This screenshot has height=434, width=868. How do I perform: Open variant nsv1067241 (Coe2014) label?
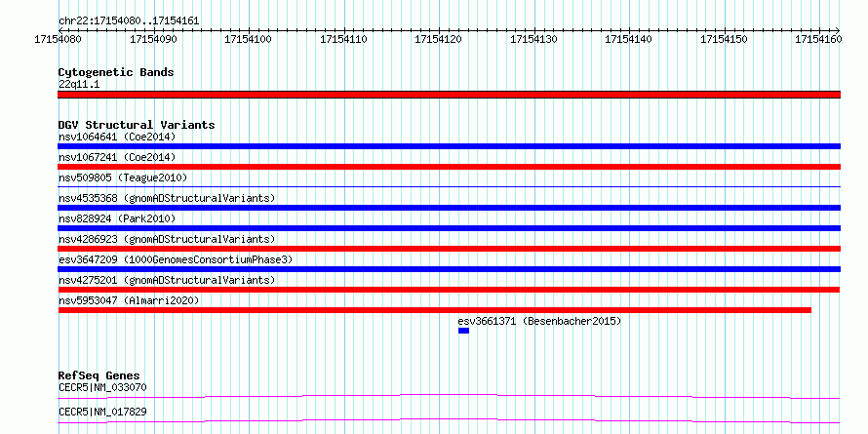pos(117,157)
